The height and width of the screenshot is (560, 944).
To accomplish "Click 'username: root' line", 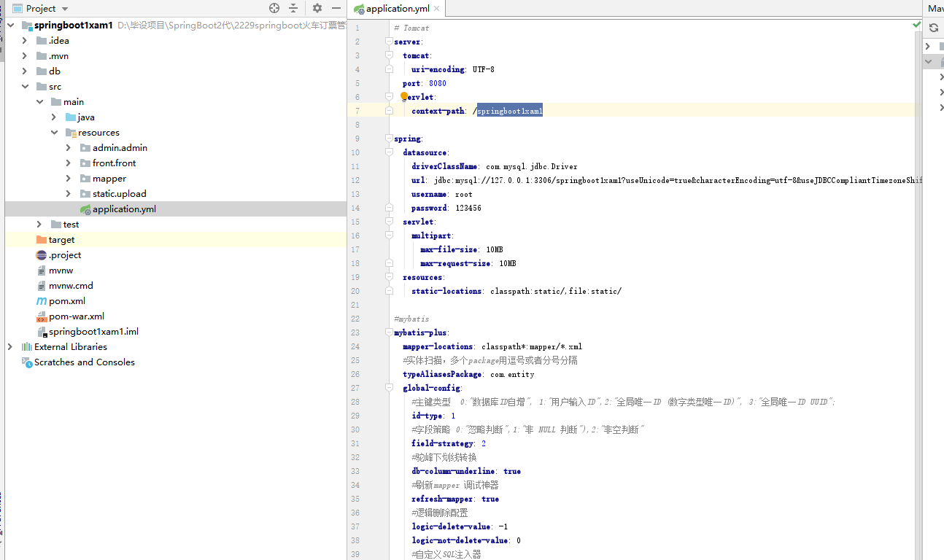I will 441,194.
